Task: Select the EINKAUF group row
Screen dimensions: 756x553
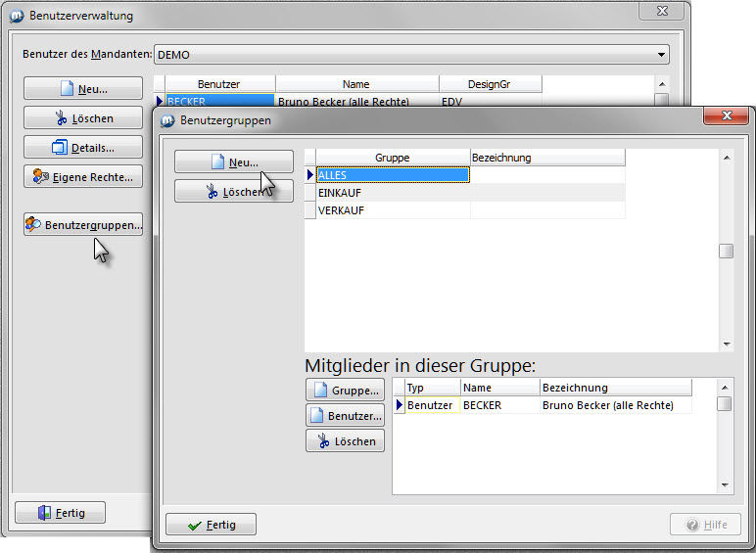Action: (392, 193)
